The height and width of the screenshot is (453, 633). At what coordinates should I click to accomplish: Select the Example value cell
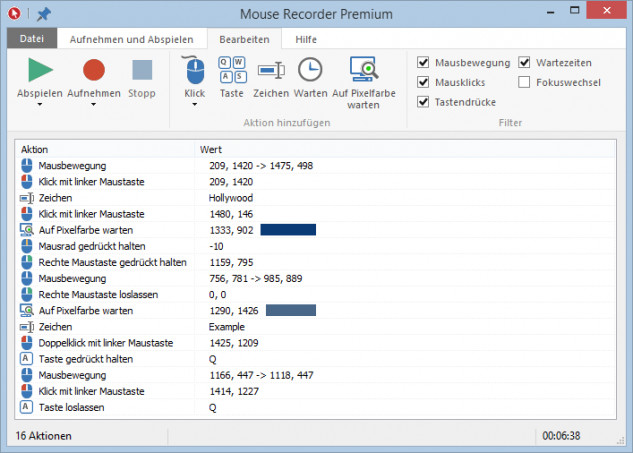[226, 327]
